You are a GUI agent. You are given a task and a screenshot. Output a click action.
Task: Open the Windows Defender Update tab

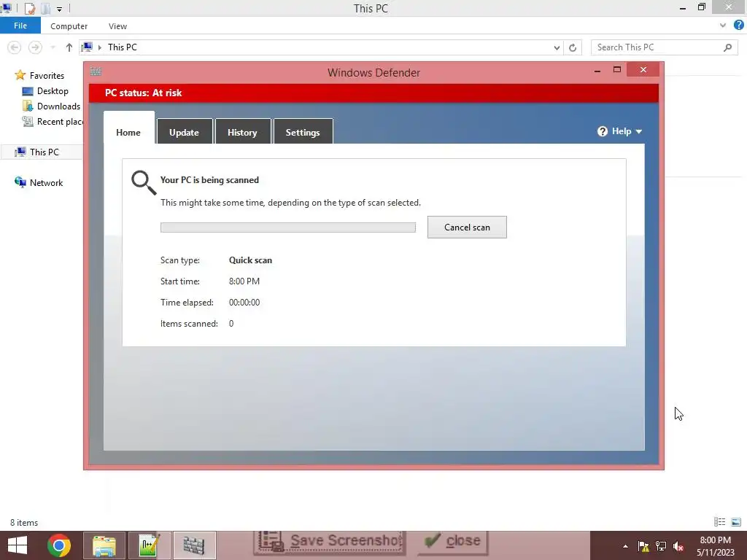pyautogui.click(x=185, y=131)
